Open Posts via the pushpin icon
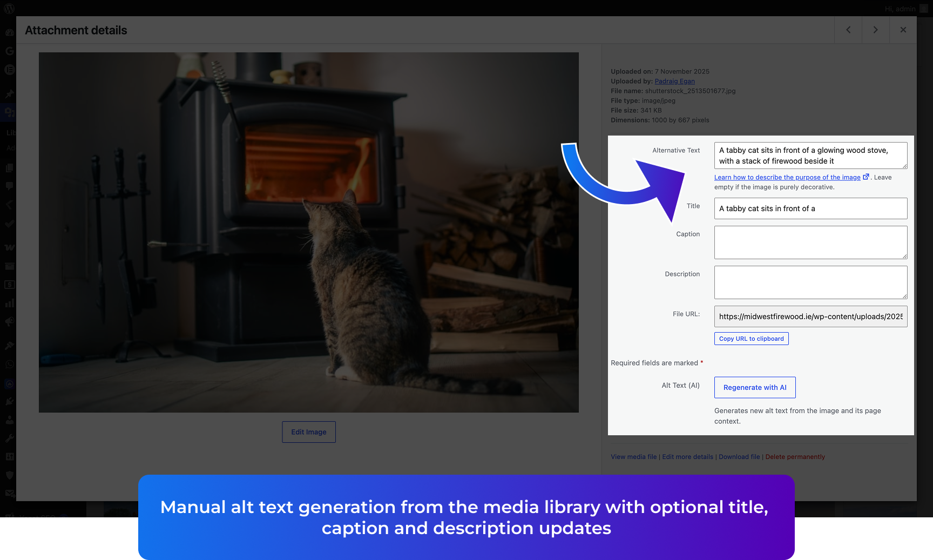The width and height of the screenshot is (933, 560). tap(9, 94)
